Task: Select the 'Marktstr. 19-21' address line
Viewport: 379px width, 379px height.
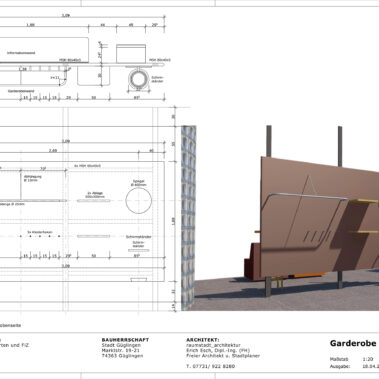Action: (121, 350)
